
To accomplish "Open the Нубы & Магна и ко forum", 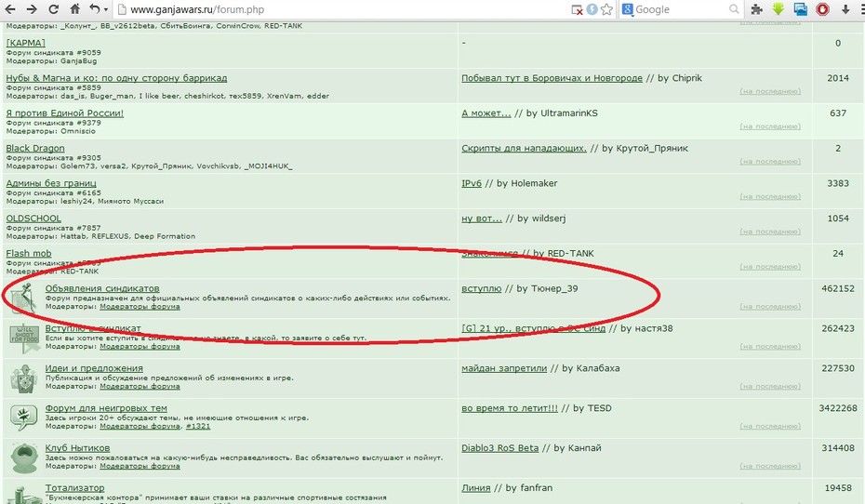I will pyautogui.click(x=116, y=78).
